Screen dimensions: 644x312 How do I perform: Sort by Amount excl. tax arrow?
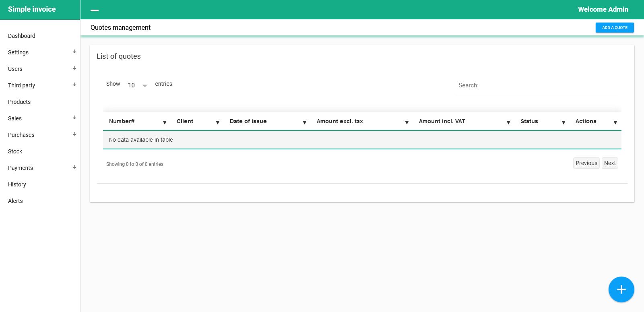click(x=407, y=122)
